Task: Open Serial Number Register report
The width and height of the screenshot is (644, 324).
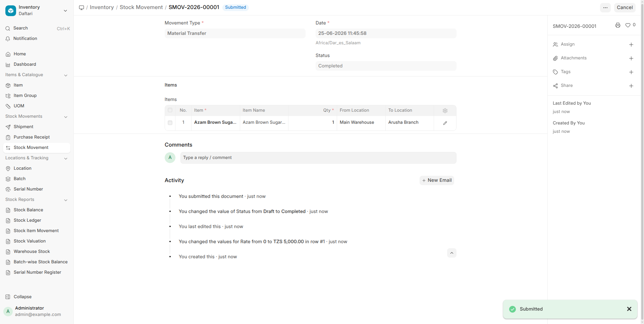Action: (x=37, y=272)
